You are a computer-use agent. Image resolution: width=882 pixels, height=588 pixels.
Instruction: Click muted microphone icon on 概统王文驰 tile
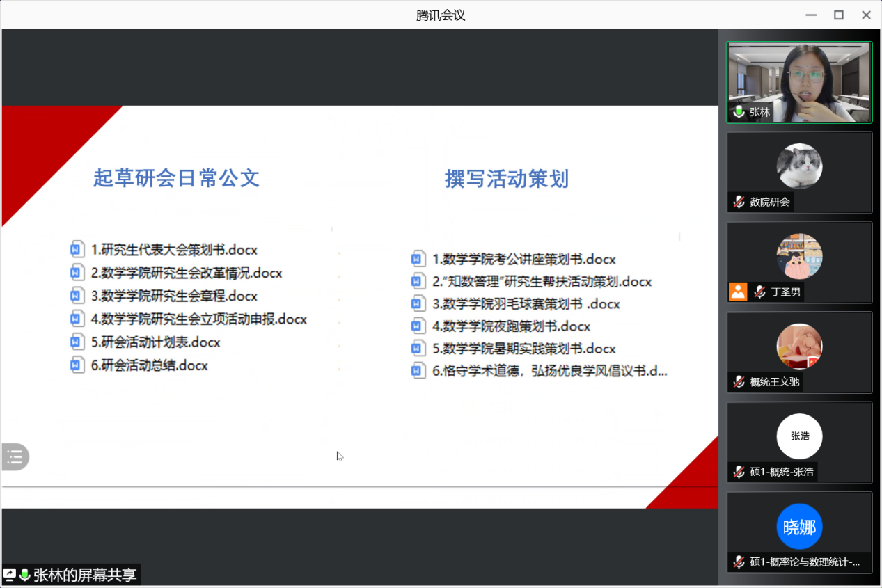[x=739, y=381]
